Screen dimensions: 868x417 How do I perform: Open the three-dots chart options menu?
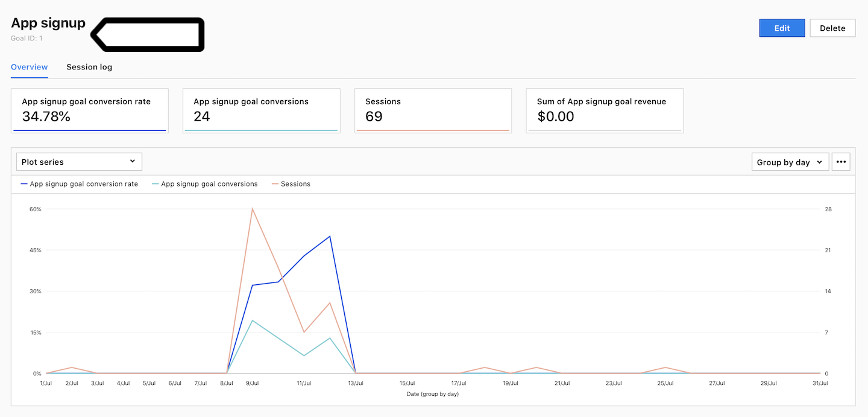tap(841, 162)
